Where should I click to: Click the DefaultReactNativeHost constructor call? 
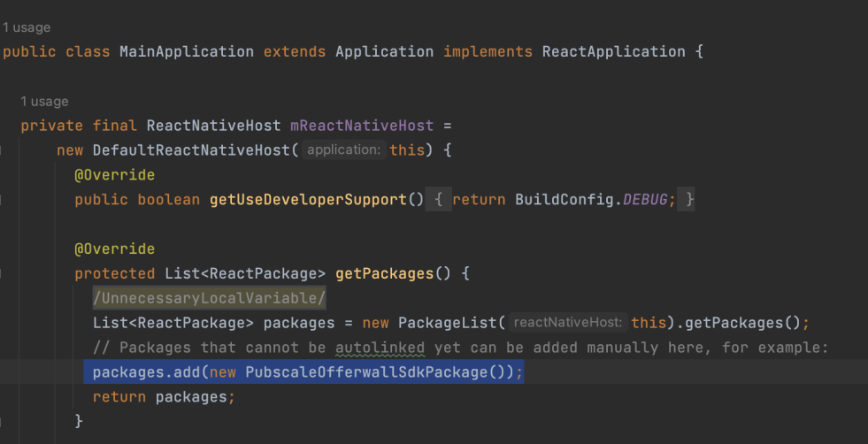(190, 150)
